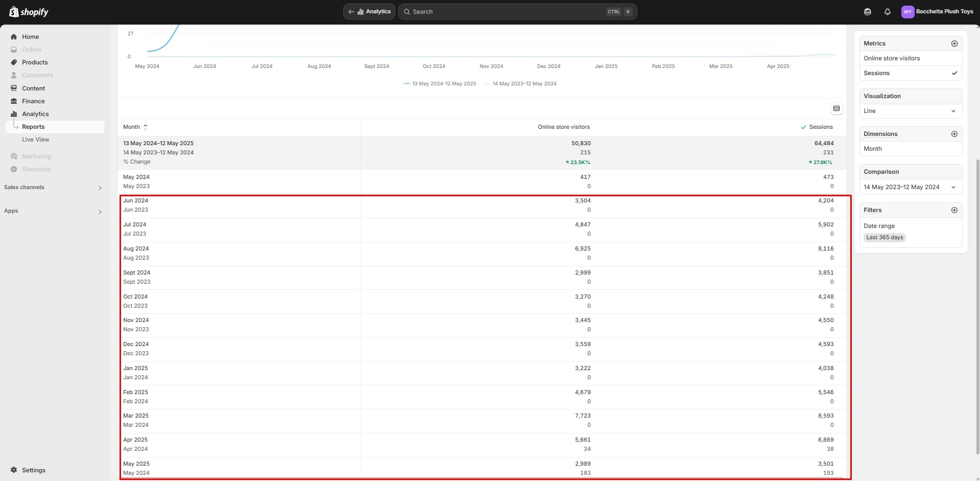This screenshot has height=481, width=980.
Task: Click the Last 365 days filter chip
Action: [x=885, y=237]
